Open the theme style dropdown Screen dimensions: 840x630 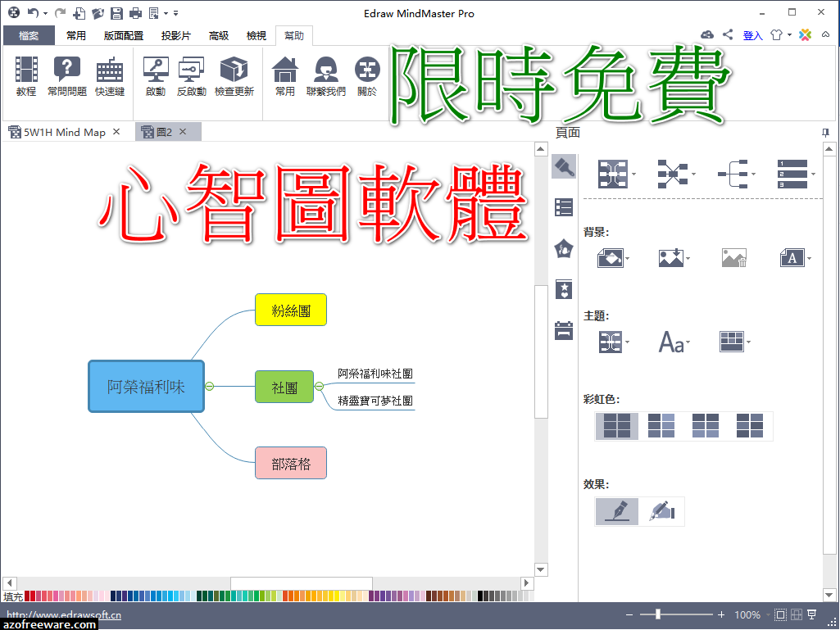(x=614, y=342)
